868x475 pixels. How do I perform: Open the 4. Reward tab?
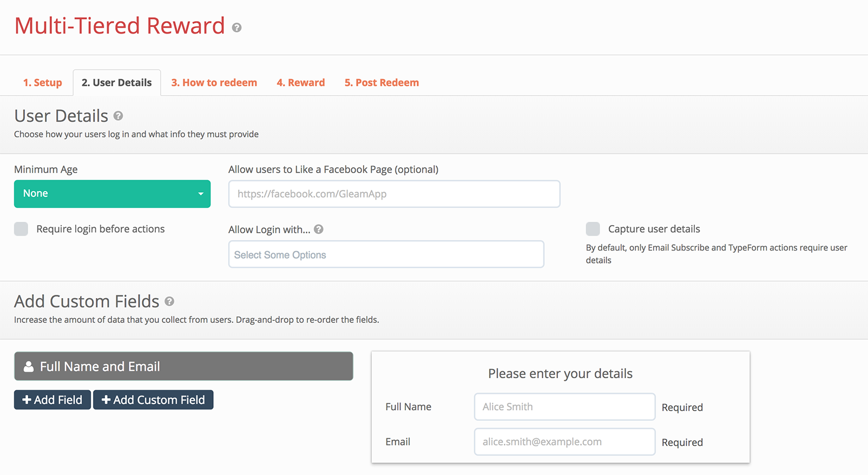(x=301, y=83)
